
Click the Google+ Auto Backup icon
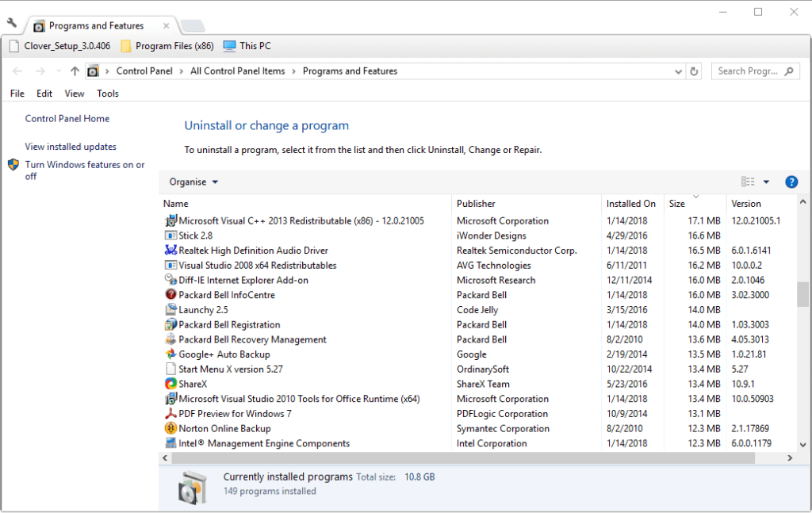coord(171,354)
